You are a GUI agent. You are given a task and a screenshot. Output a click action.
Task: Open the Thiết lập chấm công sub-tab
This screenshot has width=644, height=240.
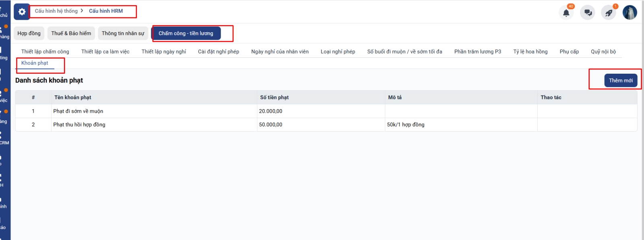(x=45, y=52)
